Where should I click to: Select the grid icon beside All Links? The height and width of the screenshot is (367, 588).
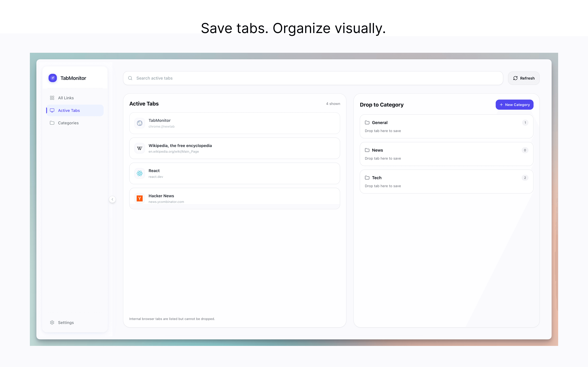(x=52, y=98)
